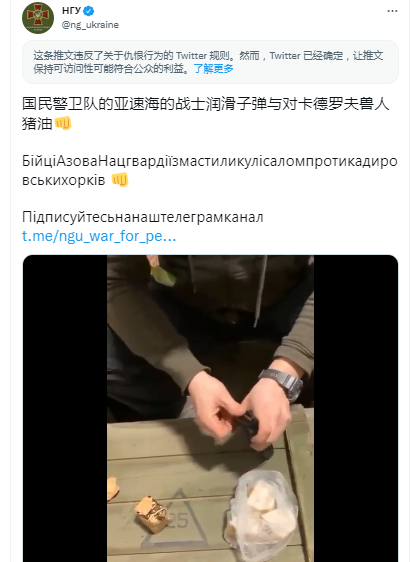The height and width of the screenshot is (562, 412).
Task: Click the wristwatch shown in the video
Action: pyautogui.click(x=284, y=384)
